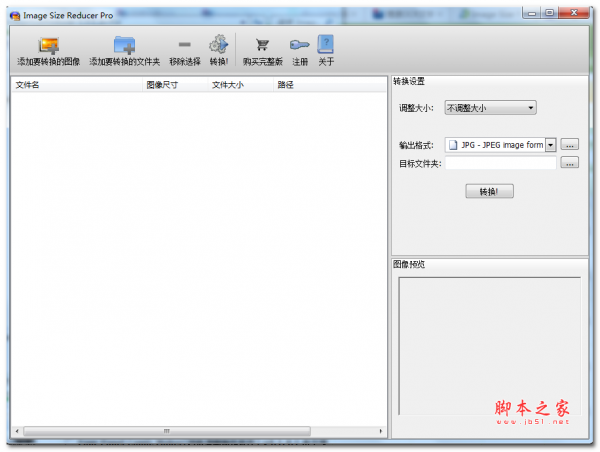Sort list by the 文件名 column header
Image resolution: width=600 pixels, height=452 pixels.
coord(77,85)
